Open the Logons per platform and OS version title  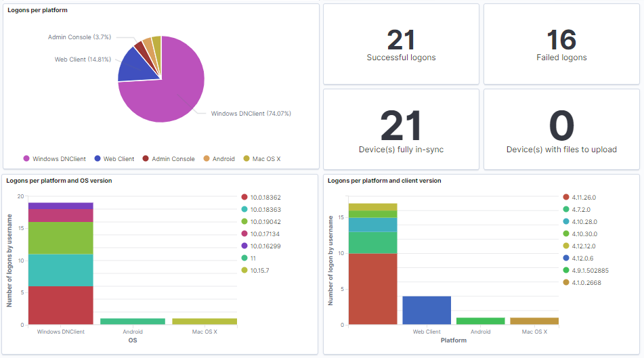click(x=60, y=181)
